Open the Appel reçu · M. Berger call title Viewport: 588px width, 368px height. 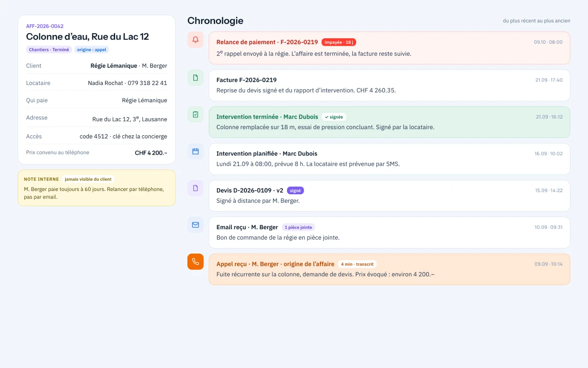tap(275, 264)
